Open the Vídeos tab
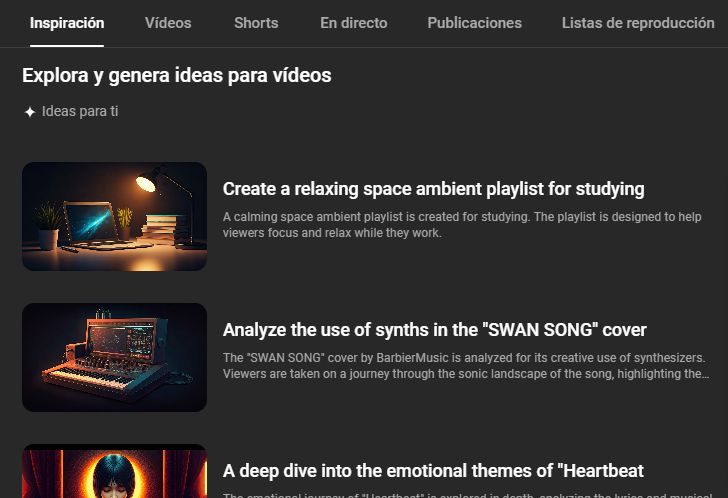728x498 pixels. pos(168,23)
